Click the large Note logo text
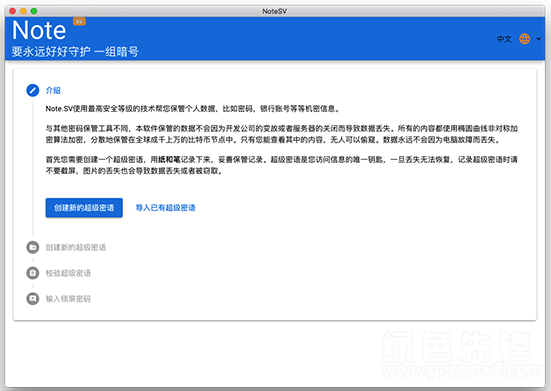This screenshot has width=551, height=391. tap(39, 30)
